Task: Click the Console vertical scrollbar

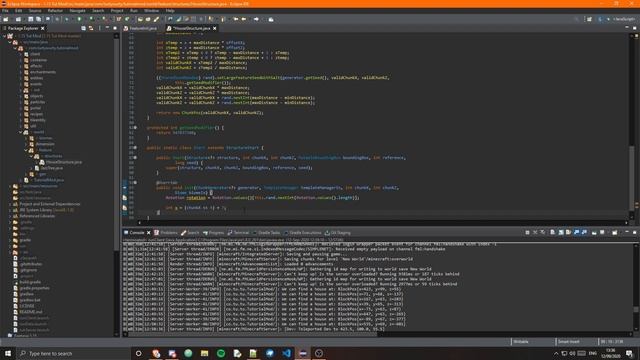Action: pos(636,287)
